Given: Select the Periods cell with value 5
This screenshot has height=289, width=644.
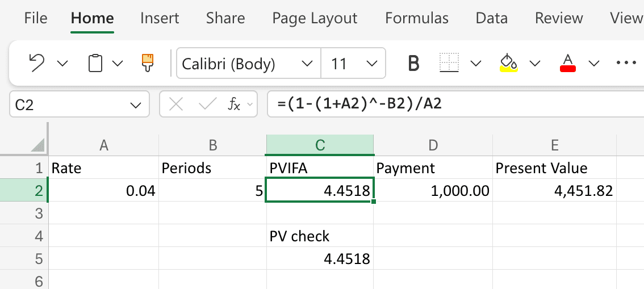Looking at the screenshot, I should click(212, 190).
